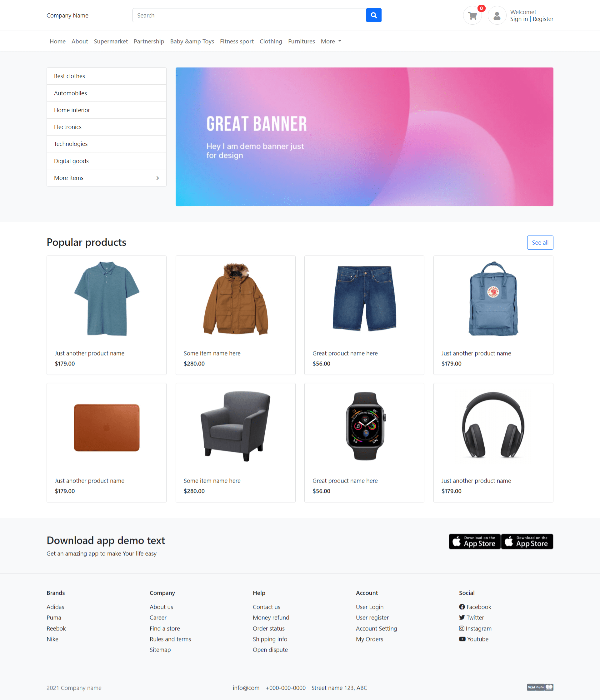Click the cart item count badge
Viewport: 600px width, 700px height.
[481, 7]
